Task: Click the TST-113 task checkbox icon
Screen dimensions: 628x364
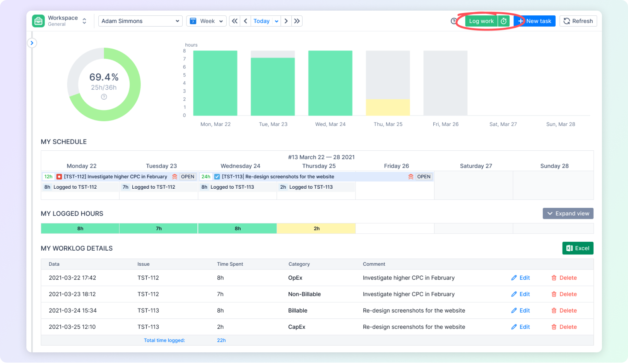Action: [x=217, y=177]
